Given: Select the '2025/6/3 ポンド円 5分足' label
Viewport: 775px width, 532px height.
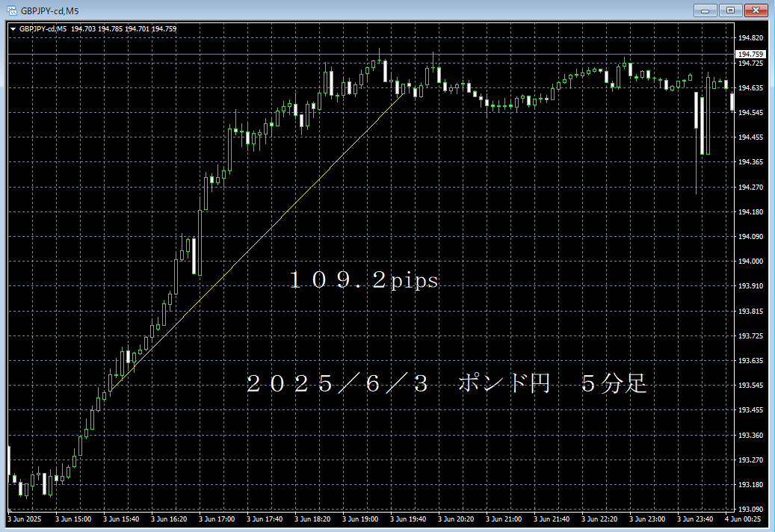Looking at the screenshot, I should tap(446, 383).
